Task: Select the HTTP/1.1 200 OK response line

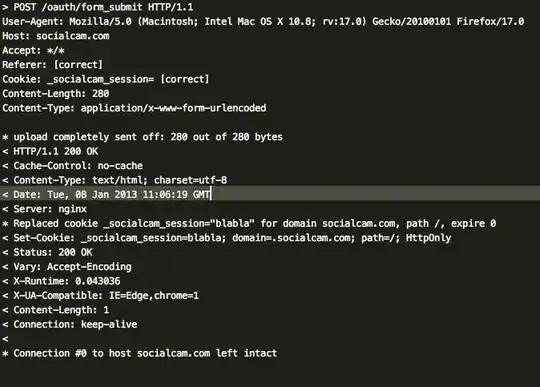Action: pyautogui.click(x=50, y=151)
